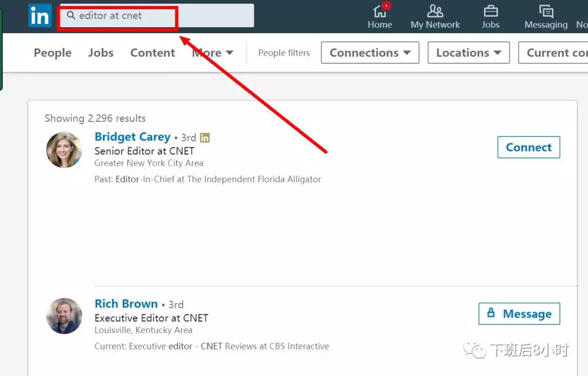Screen dimensions: 588x376
Task: Click 'People filters' label
Action: coord(284,53)
